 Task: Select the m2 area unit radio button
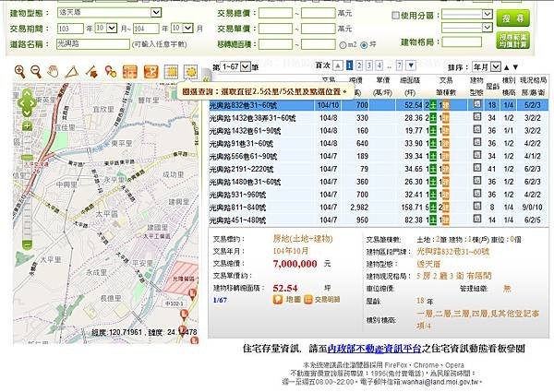(x=343, y=45)
